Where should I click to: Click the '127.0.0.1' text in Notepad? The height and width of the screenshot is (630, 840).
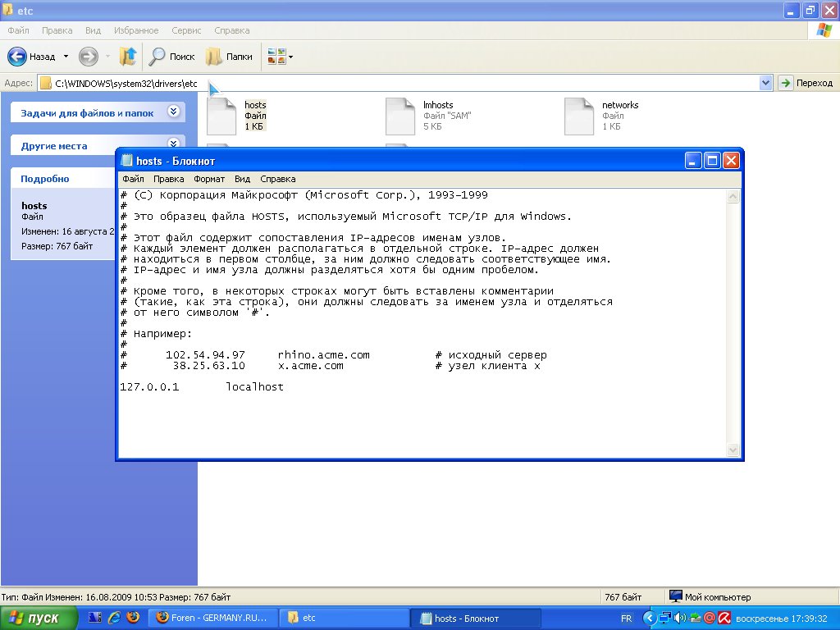coord(149,387)
